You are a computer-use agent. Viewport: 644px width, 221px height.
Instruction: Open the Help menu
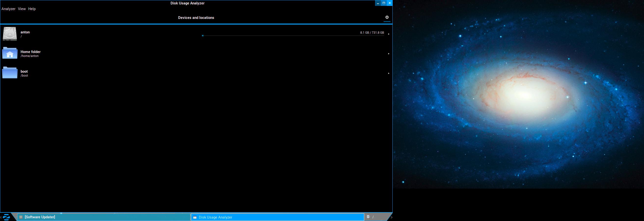[32, 9]
